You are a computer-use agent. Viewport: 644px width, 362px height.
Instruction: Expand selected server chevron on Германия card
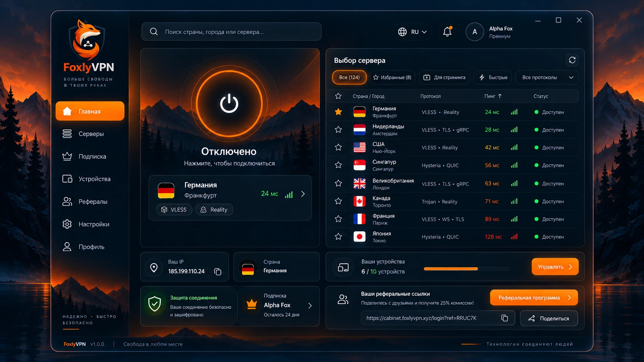click(303, 194)
